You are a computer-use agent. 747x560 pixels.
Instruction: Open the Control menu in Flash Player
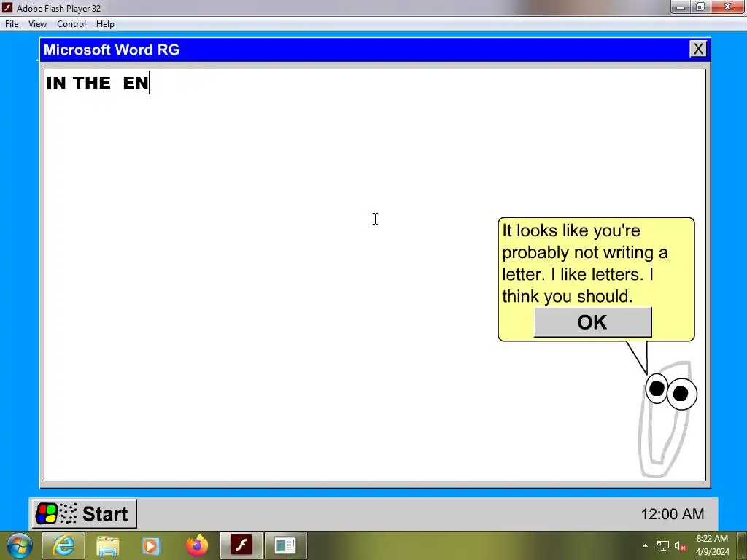[x=71, y=24]
